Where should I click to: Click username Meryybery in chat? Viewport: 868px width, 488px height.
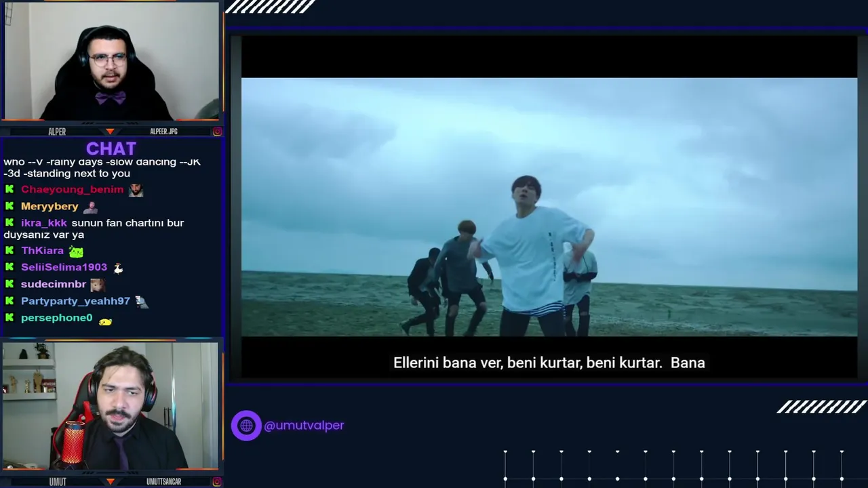[x=50, y=206]
